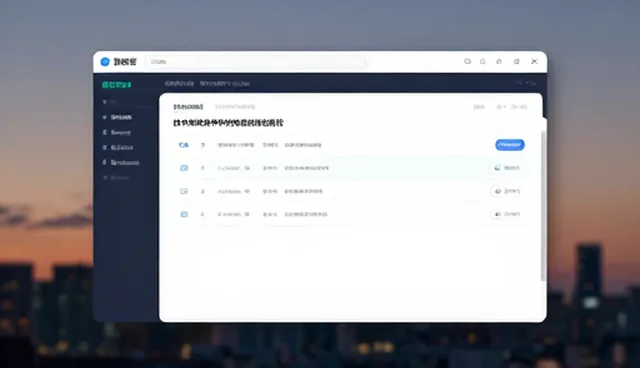Click the outlined button in third row
Viewport: 640px width, 368px height.
point(507,191)
